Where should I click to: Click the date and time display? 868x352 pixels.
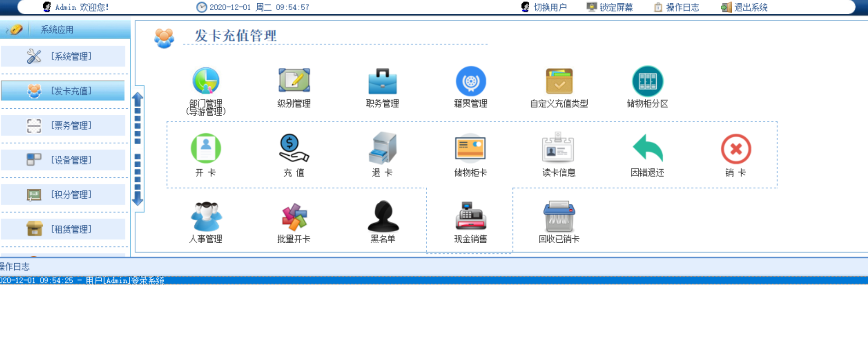[253, 7]
